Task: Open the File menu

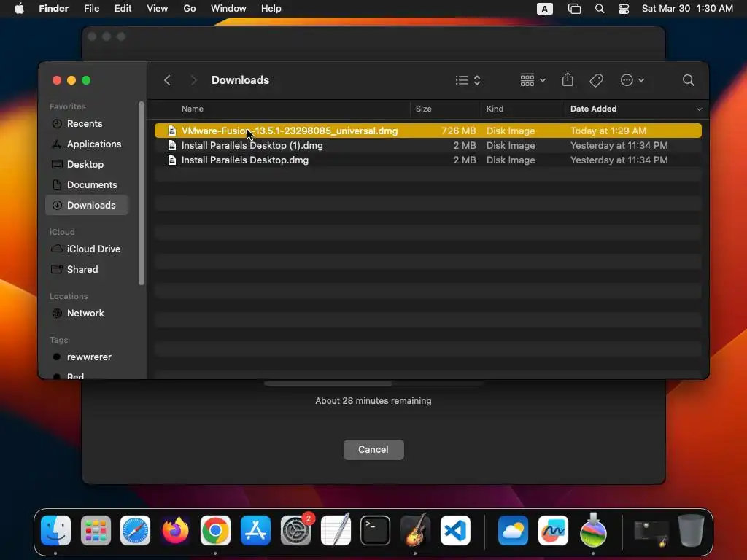Action: (x=91, y=9)
